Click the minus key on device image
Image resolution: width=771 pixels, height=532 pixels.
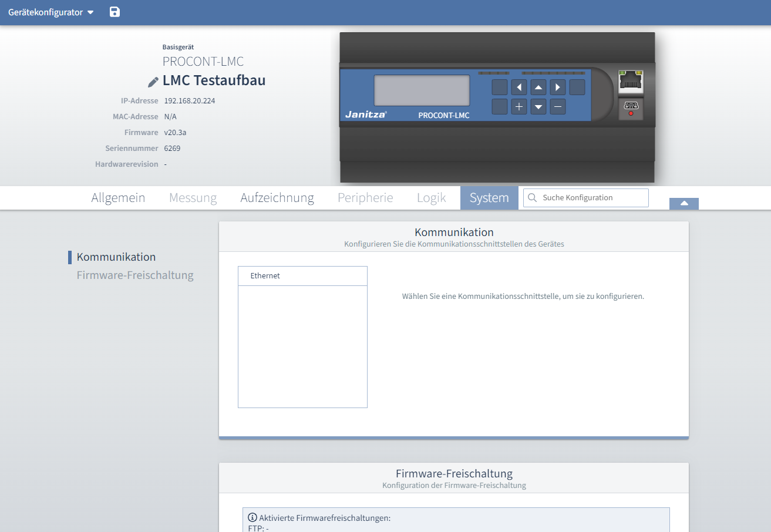point(558,106)
